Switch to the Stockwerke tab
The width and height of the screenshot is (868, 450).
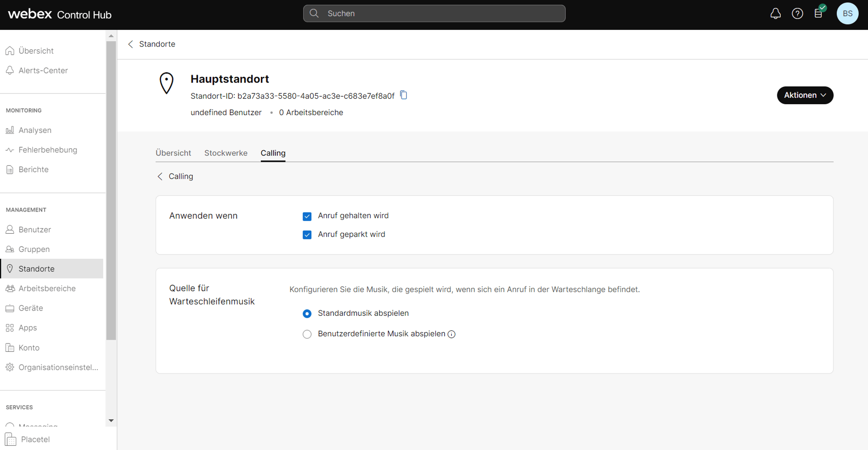[226, 153]
